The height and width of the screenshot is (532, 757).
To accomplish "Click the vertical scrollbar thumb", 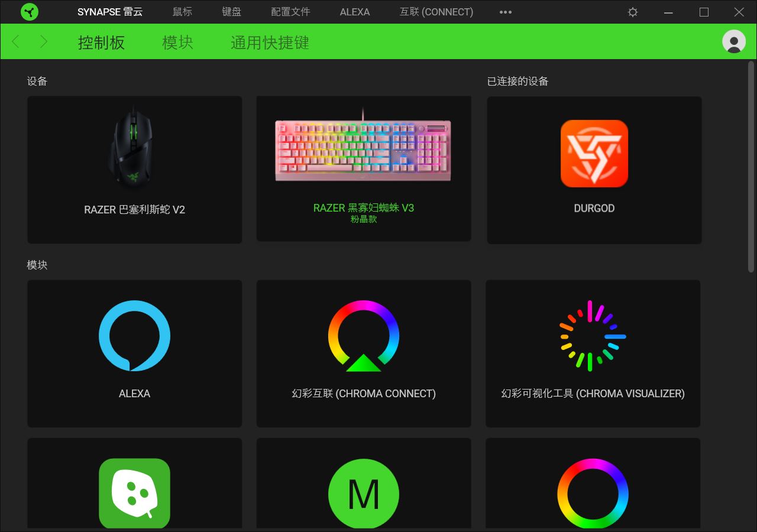I will (x=751, y=167).
